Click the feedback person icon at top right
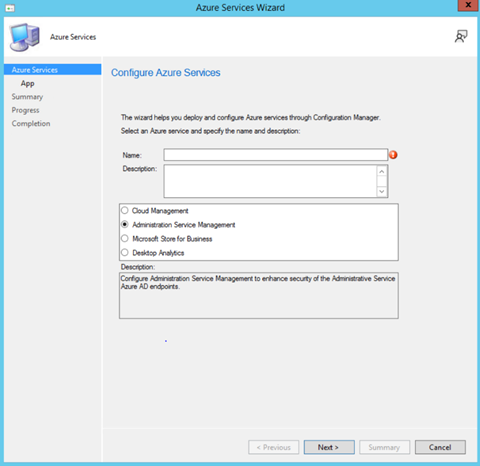The width and height of the screenshot is (480, 466). [461, 36]
